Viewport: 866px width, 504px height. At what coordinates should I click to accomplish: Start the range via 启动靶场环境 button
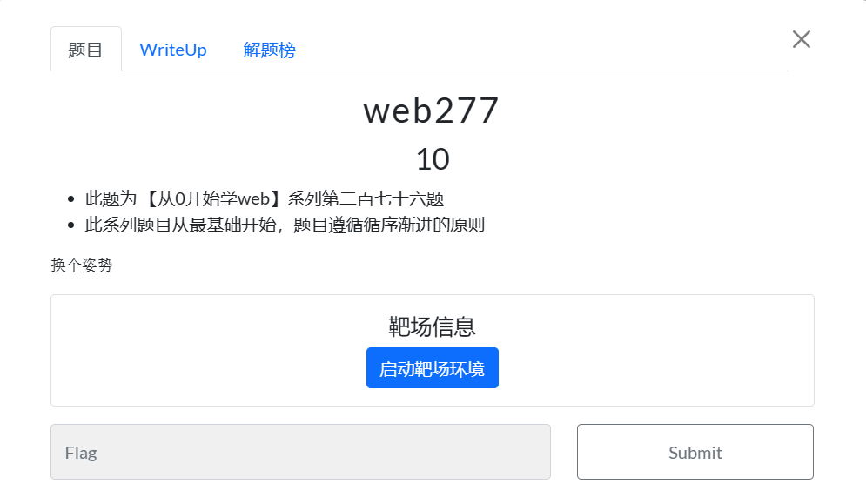433,368
